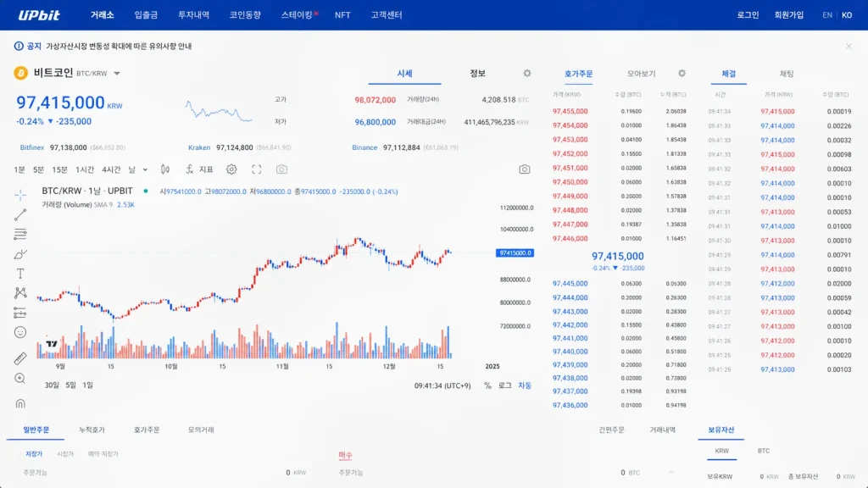
Task: Activate the chart zoom-in tool
Action: (x=20, y=379)
